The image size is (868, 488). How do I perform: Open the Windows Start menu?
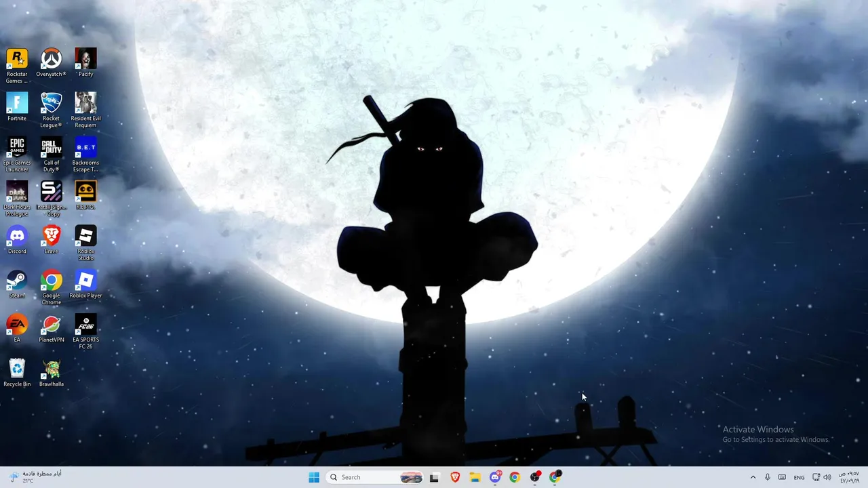pos(314,477)
